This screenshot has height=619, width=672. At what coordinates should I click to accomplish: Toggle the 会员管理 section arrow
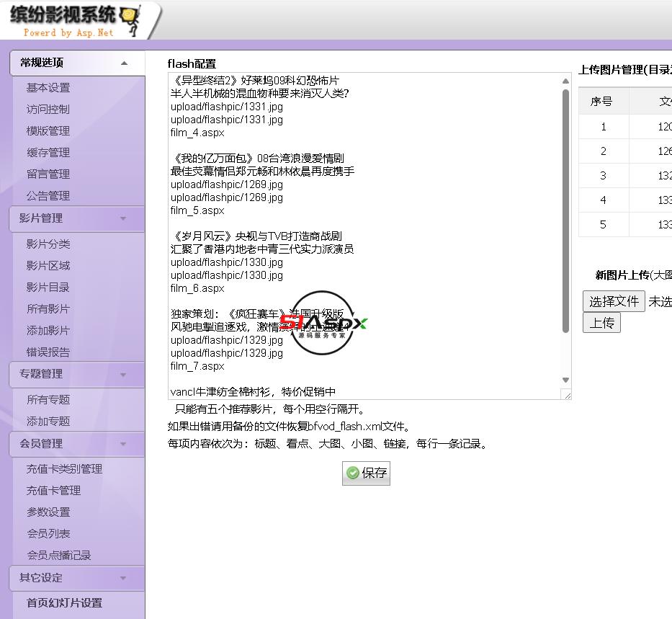coord(123,445)
